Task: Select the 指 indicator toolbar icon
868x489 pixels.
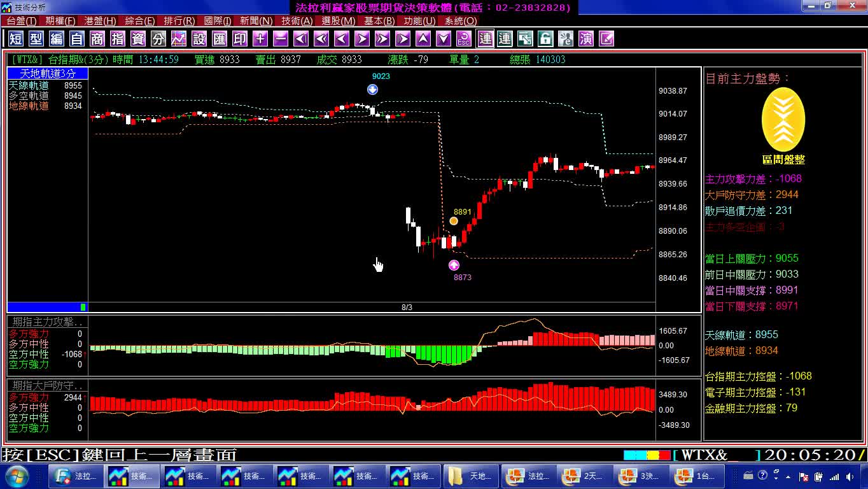Action: point(118,39)
